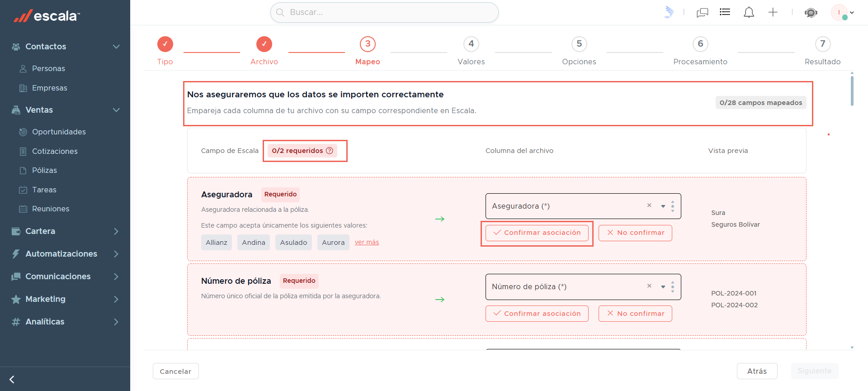Click the help icon next to 0/2 requeridos
The width and height of the screenshot is (868, 391).
330,151
